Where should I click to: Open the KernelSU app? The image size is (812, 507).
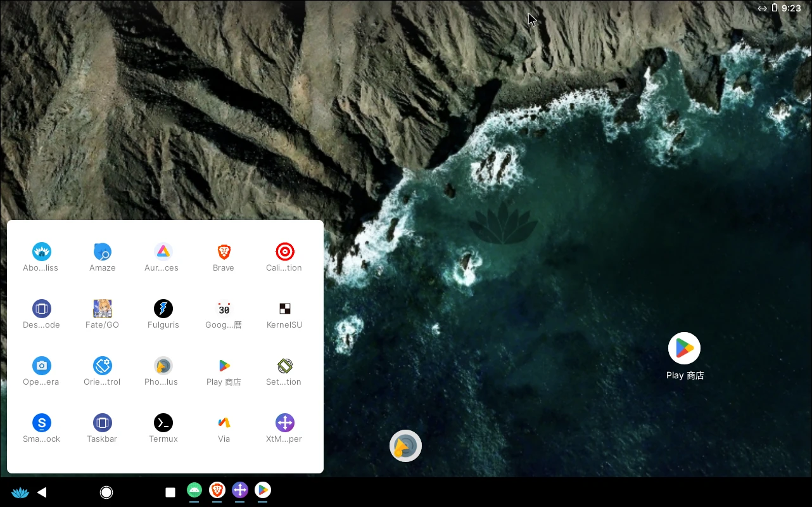(284, 309)
